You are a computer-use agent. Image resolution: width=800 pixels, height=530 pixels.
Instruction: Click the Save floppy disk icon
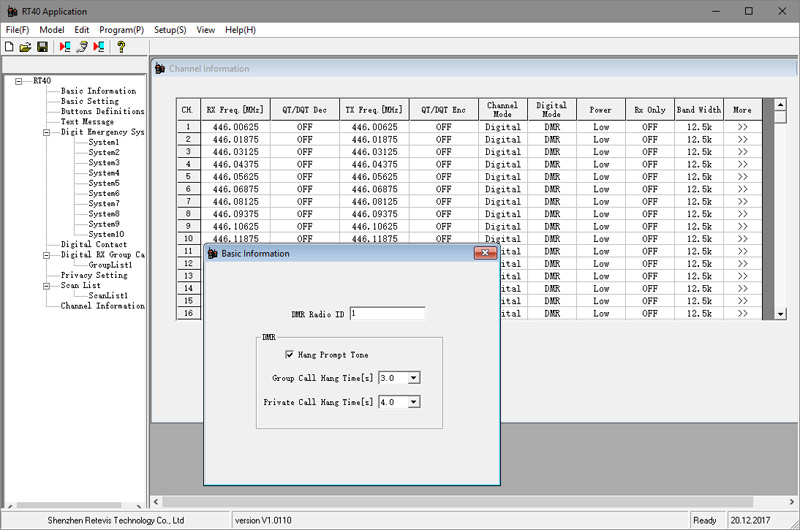point(42,46)
